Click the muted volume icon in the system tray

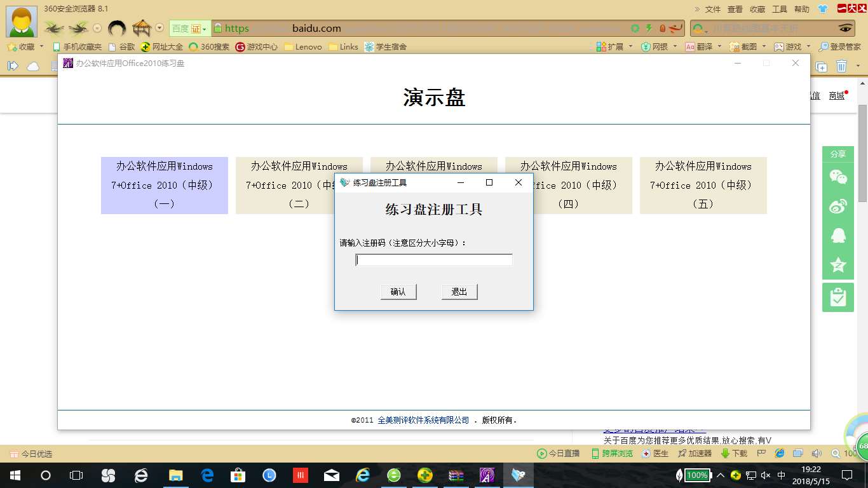766,475
